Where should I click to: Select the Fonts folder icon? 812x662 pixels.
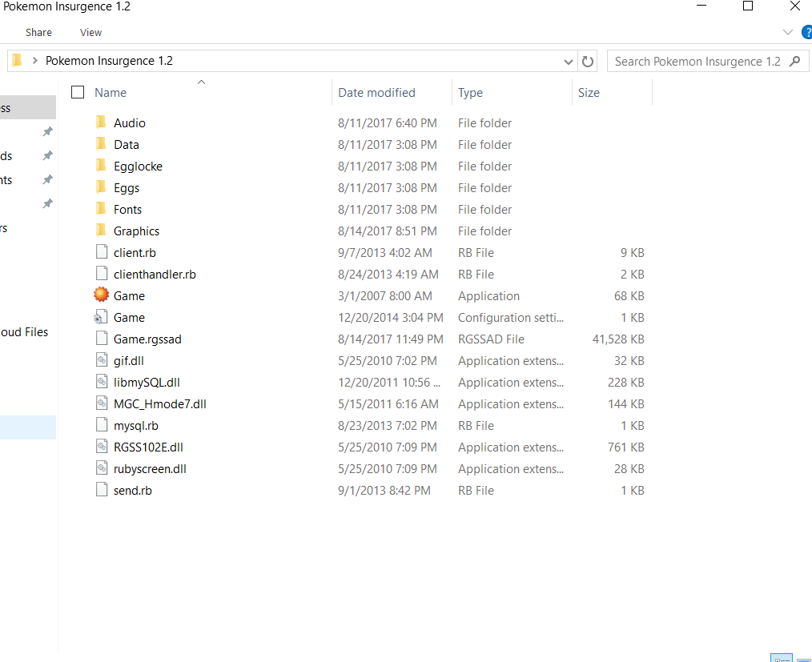click(x=101, y=209)
